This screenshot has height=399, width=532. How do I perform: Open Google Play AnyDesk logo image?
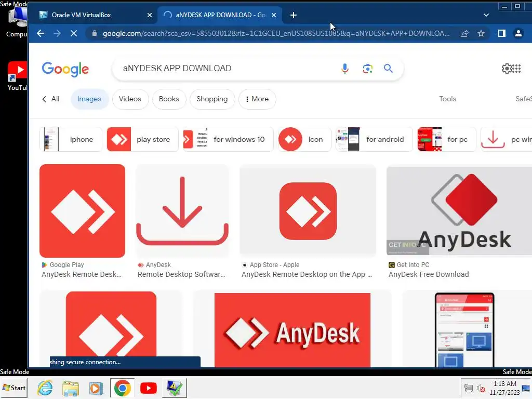(x=82, y=211)
